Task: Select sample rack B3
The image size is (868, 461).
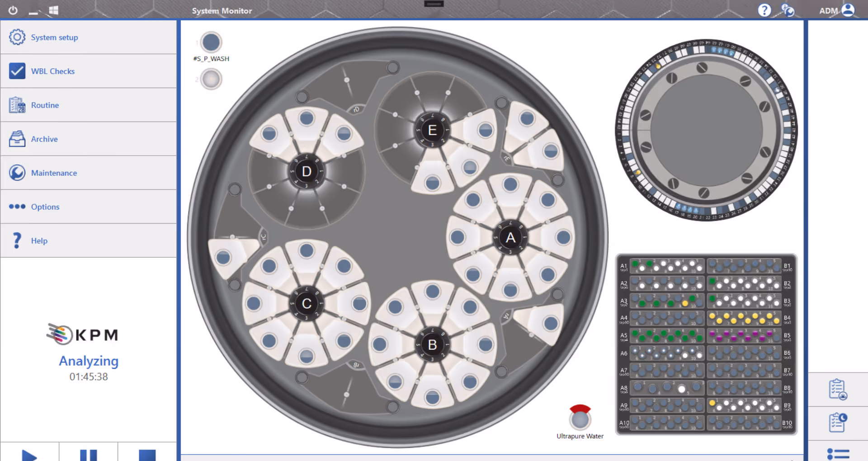Action: click(x=744, y=301)
